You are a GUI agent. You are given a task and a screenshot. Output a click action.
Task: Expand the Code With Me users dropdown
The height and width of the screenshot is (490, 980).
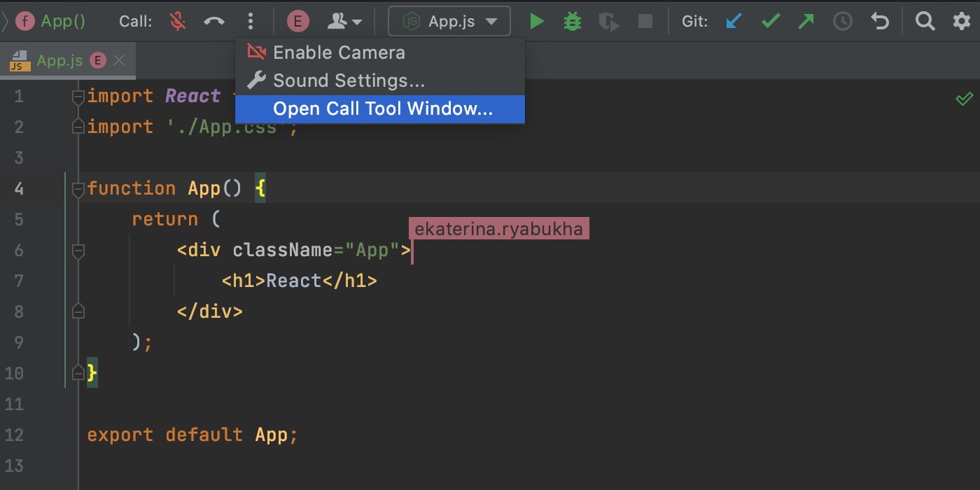click(x=345, y=22)
